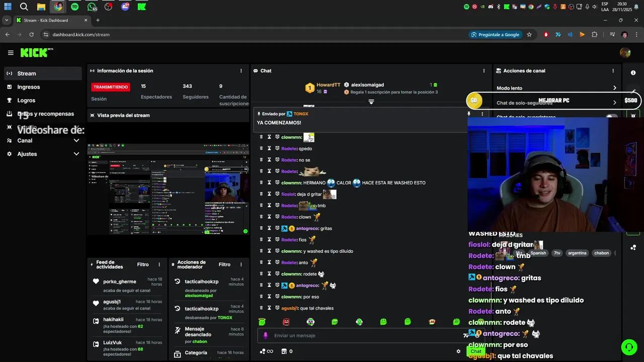The image size is (644, 362).
Task: Open the Chat panel options menu
Action: point(484,71)
